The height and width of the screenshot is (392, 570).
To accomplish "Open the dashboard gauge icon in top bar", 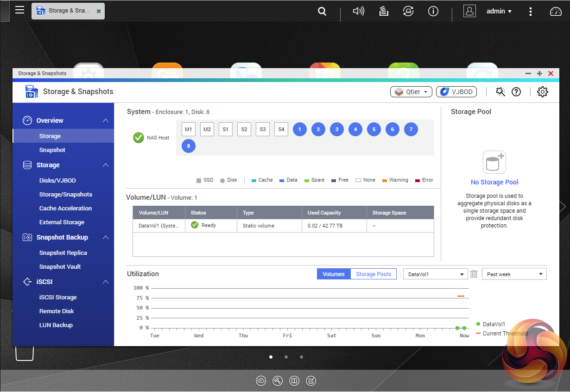I will [x=555, y=11].
